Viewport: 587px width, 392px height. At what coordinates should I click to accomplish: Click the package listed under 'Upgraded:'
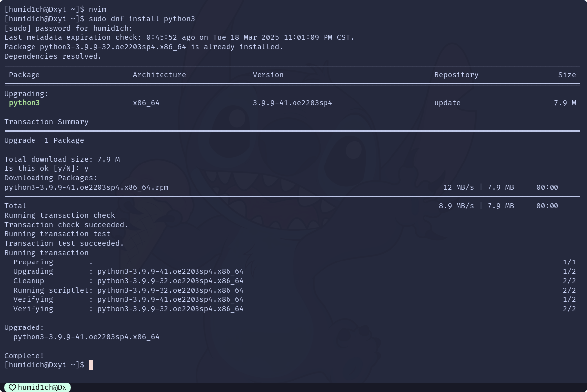tap(87, 337)
